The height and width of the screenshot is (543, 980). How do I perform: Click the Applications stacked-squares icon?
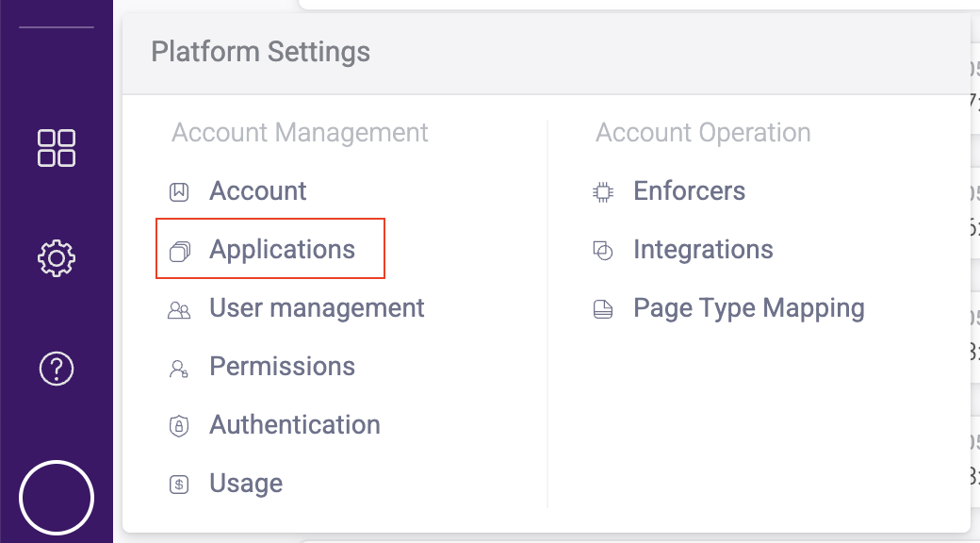pyautogui.click(x=179, y=251)
